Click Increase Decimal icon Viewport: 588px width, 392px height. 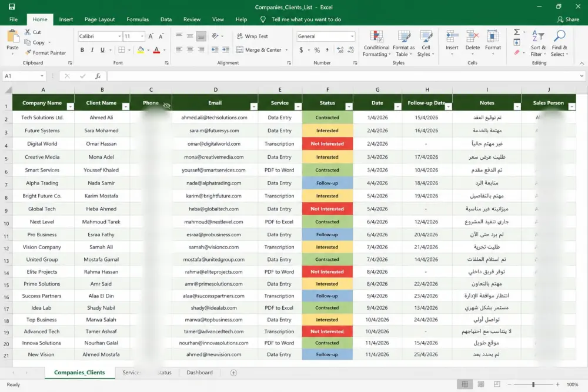(340, 50)
